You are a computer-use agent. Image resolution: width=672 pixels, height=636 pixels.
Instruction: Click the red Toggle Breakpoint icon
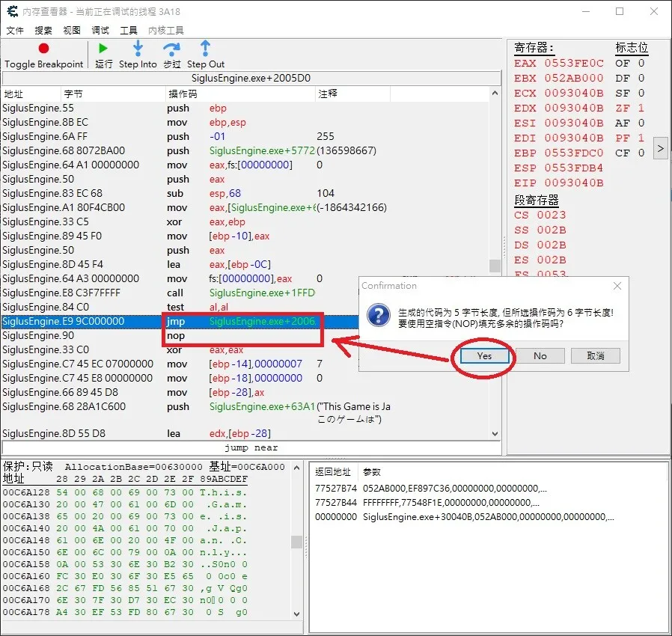click(43, 49)
